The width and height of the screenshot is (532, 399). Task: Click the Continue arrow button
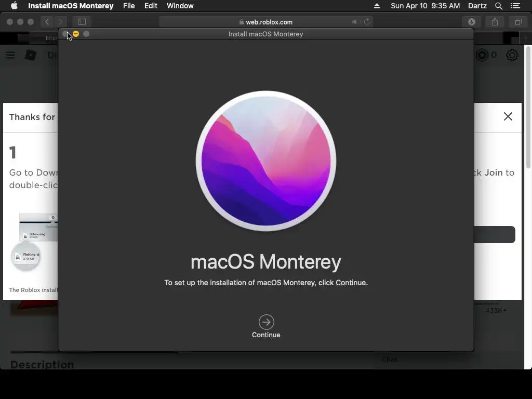point(266,322)
